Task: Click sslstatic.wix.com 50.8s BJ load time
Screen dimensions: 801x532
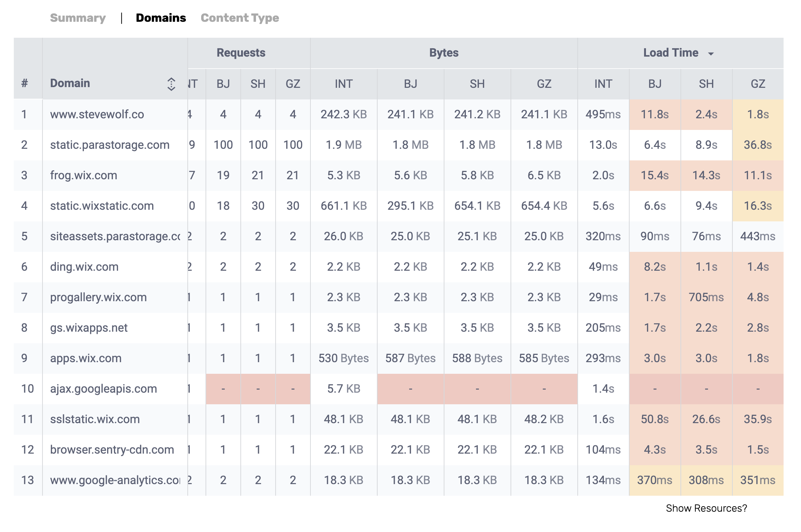Action: point(654,419)
